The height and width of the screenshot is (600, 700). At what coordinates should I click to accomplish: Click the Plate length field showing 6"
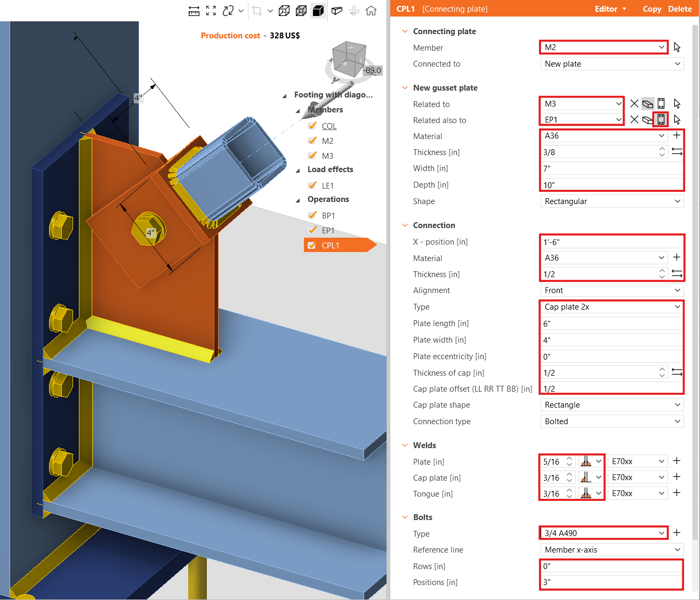click(x=612, y=323)
